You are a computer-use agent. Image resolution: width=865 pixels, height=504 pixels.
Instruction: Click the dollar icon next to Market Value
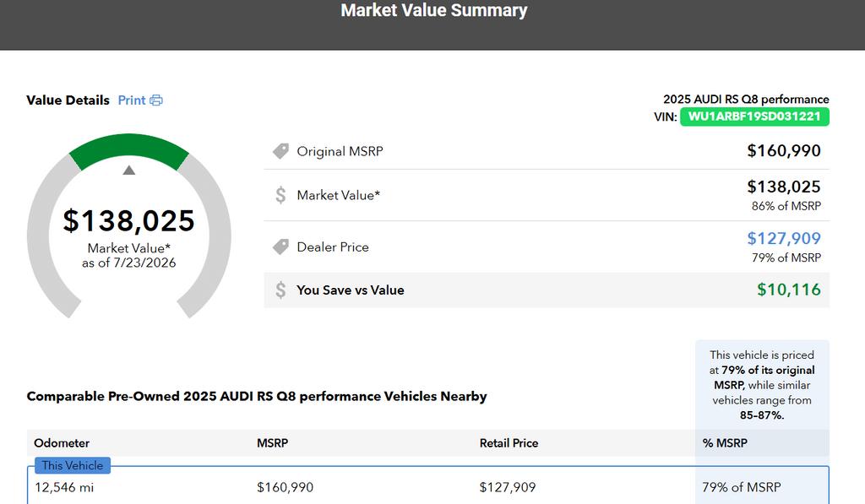click(x=280, y=195)
